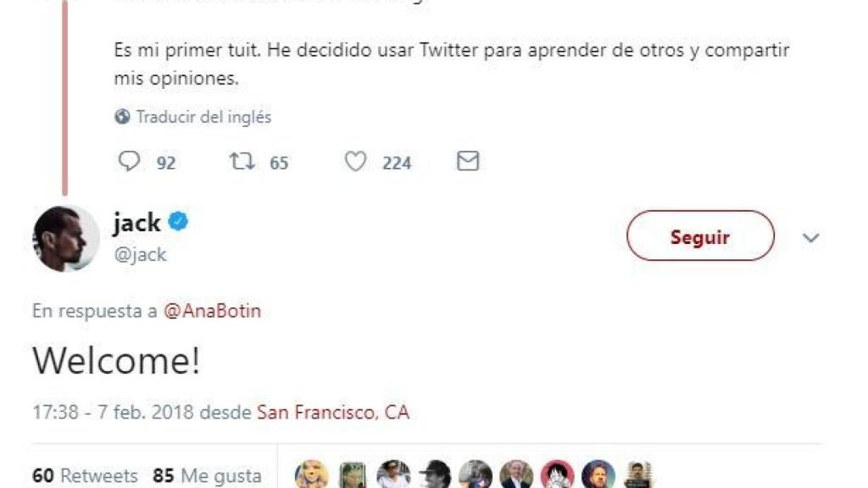Retweet the tweet using the retweet arrows icon
Screen dimensions: 868x488
241,160
